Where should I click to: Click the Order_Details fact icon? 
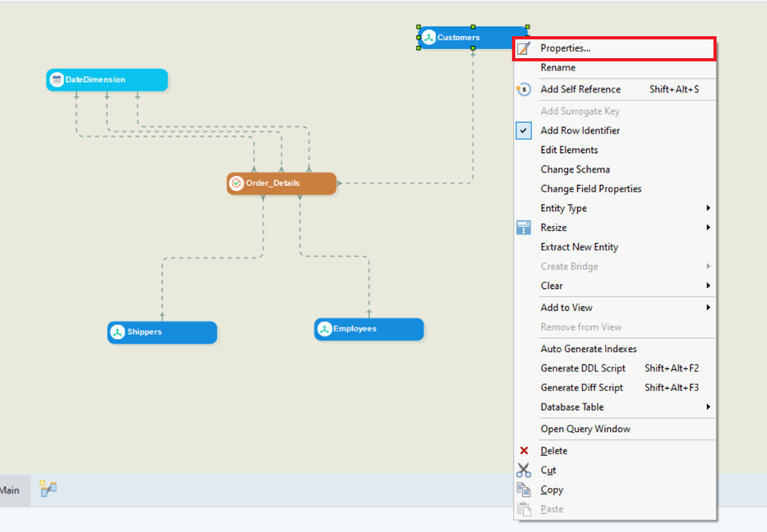(237, 183)
